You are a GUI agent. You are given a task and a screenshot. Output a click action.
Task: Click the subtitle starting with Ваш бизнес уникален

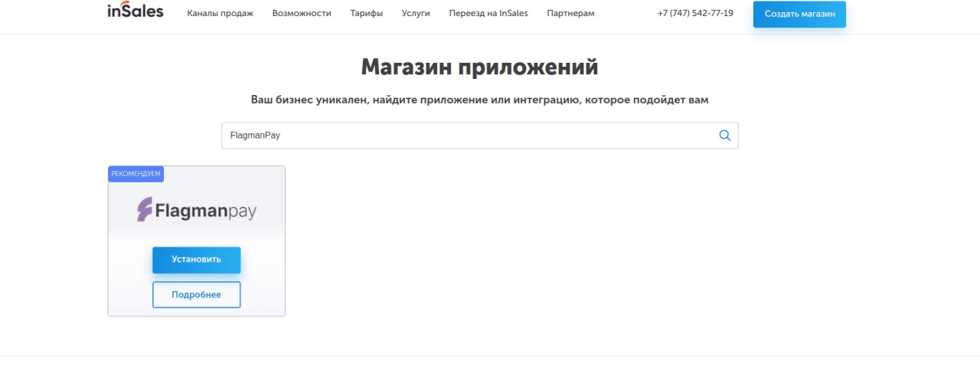(x=479, y=100)
